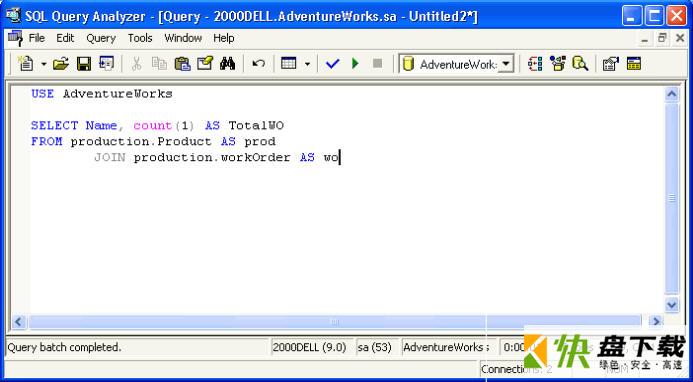Click the Load SQL Script folder icon

(x=61, y=64)
